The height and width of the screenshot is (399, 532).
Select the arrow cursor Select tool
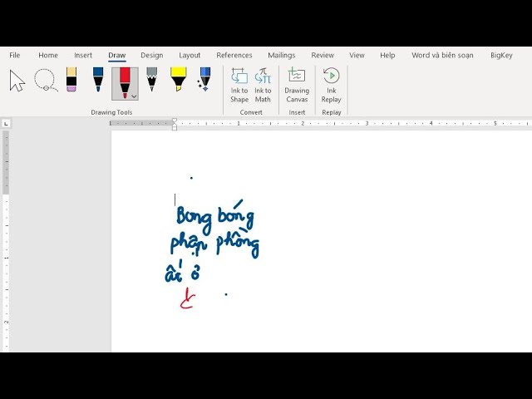point(17,81)
